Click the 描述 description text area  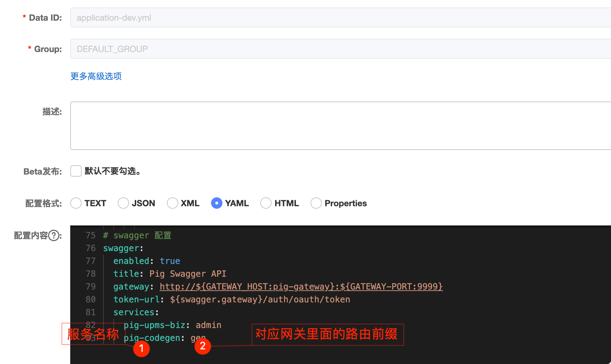340,126
